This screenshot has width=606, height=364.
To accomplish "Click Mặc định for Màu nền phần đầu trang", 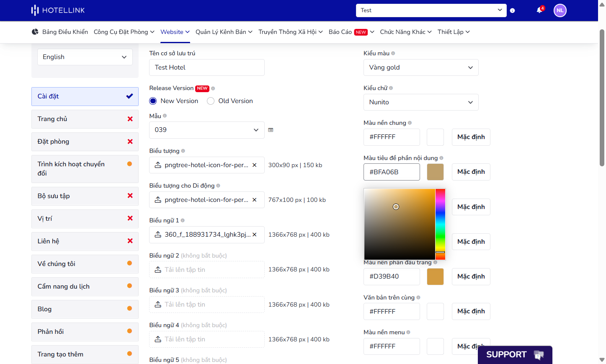I will [x=471, y=276].
